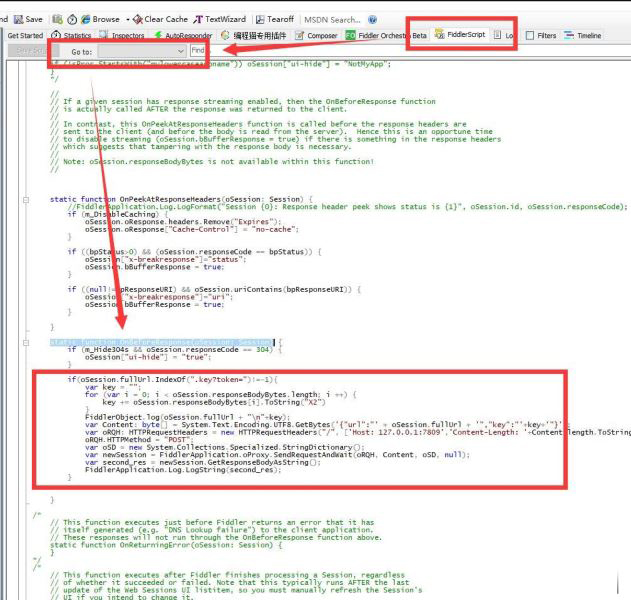Click the OnReturningError function line
This screenshot has width=631, height=600.
[x=166, y=545]
